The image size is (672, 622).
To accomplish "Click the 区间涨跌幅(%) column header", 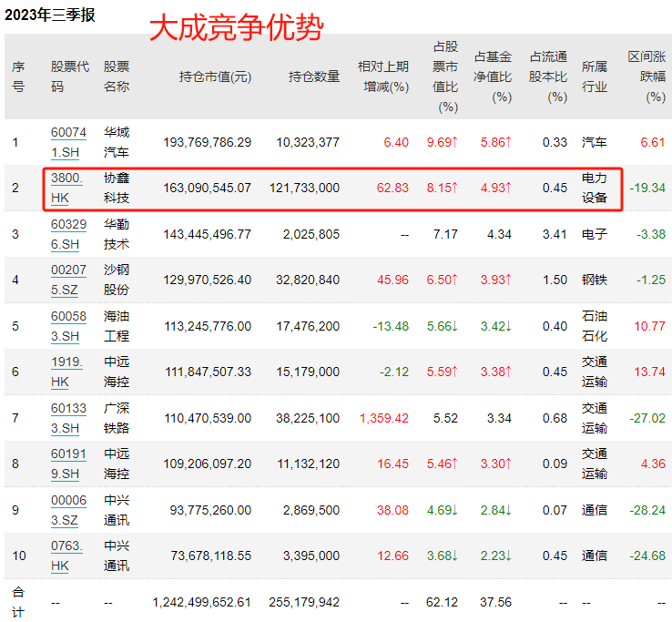I will pyautogui.click(x=647, y=76).
